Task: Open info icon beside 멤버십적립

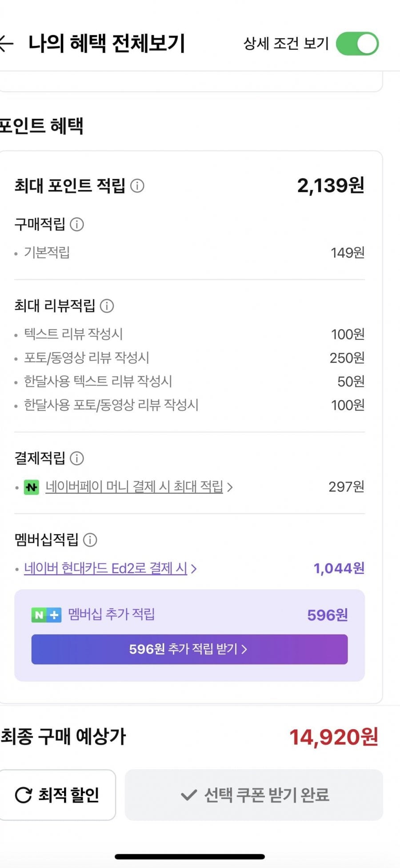Action: [x=90, y=540]
